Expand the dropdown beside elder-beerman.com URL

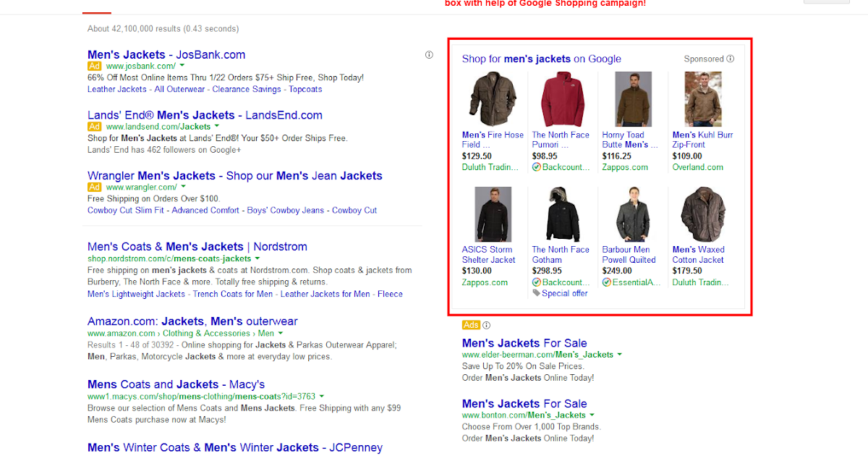[x=621, y=355]
